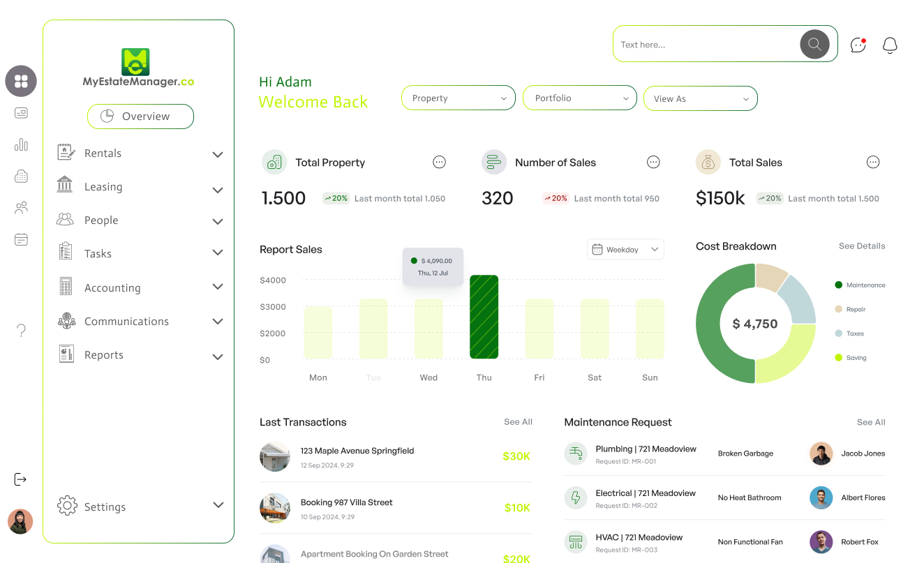Open the help question mark icon
Image resolution: width=924 pixels, height=563 pixels.
21,330
